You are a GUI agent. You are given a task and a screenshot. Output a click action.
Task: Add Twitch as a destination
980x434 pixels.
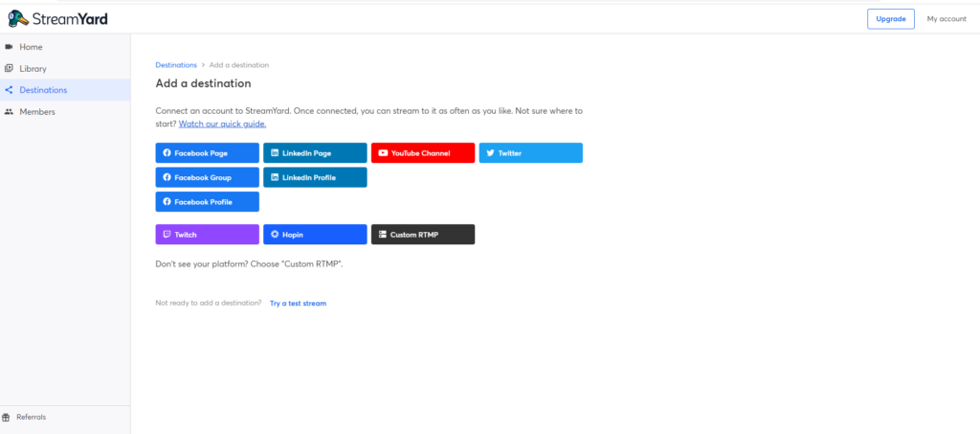(x=207, y=235)
